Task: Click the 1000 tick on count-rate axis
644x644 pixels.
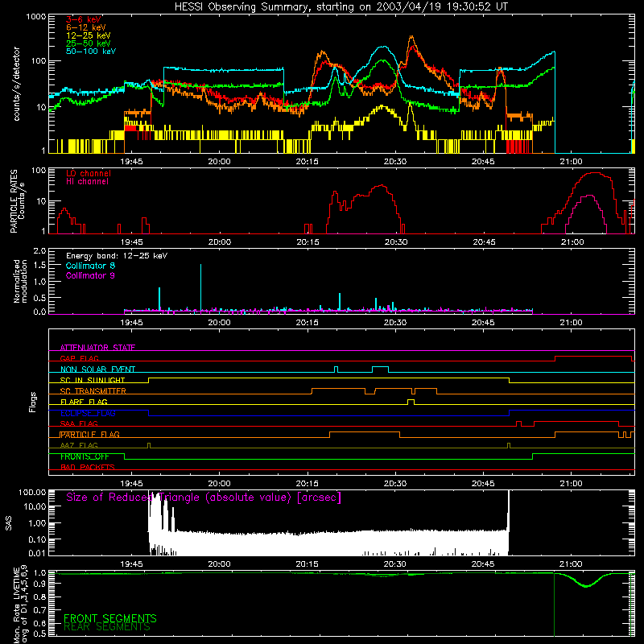Action: point(36,17)
